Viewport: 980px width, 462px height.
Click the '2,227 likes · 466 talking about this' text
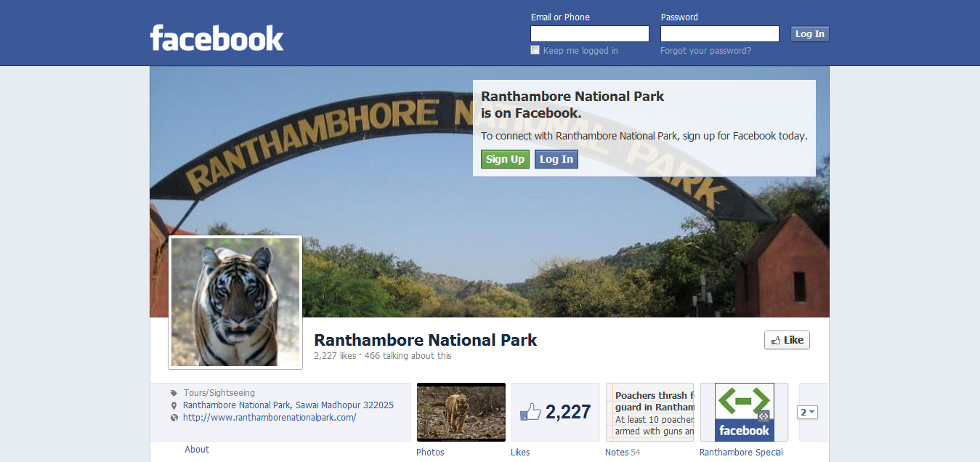(383, 356)
